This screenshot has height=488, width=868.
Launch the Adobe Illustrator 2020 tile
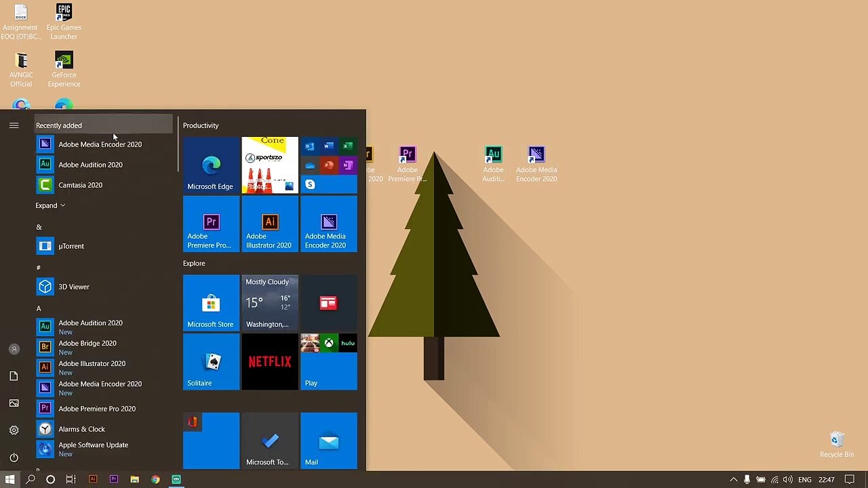coord(270,224)
